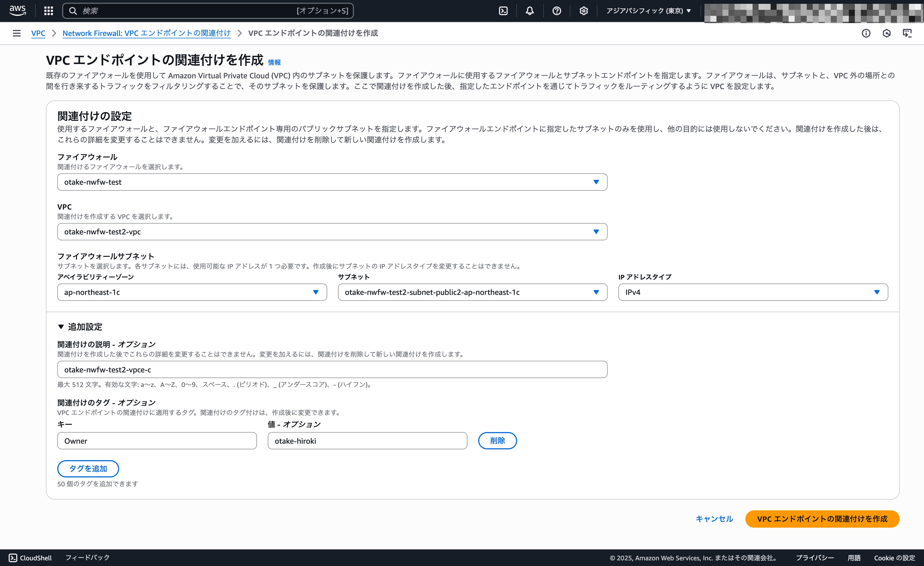Viewport: 924px width, 566px height.
Task: Open the VPC dropdown otake-nwfw-test2-vpc
Action: [x=332, y=232]
